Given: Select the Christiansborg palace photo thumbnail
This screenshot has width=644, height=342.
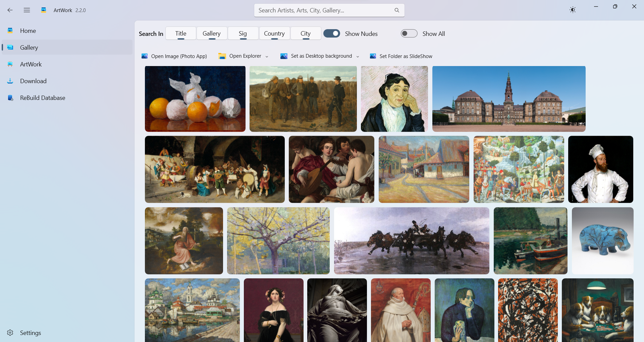Looking at the screenshot, I should [509, 99].
